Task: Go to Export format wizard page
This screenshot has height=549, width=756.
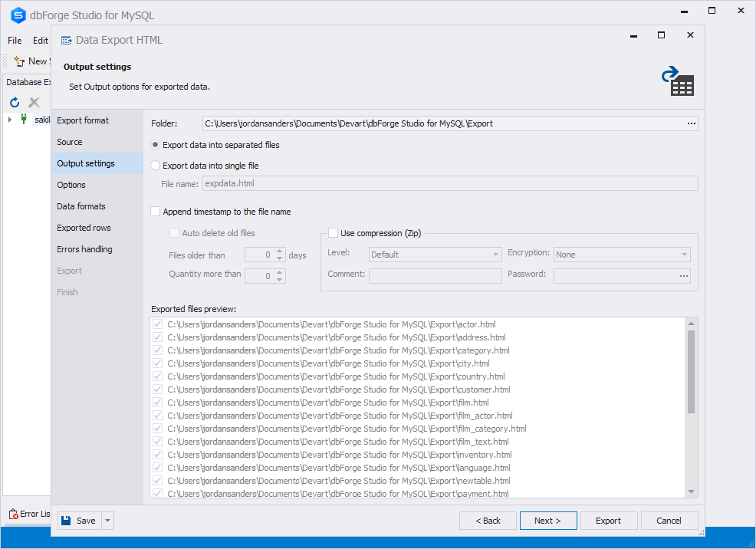Action: click(97, 120)
